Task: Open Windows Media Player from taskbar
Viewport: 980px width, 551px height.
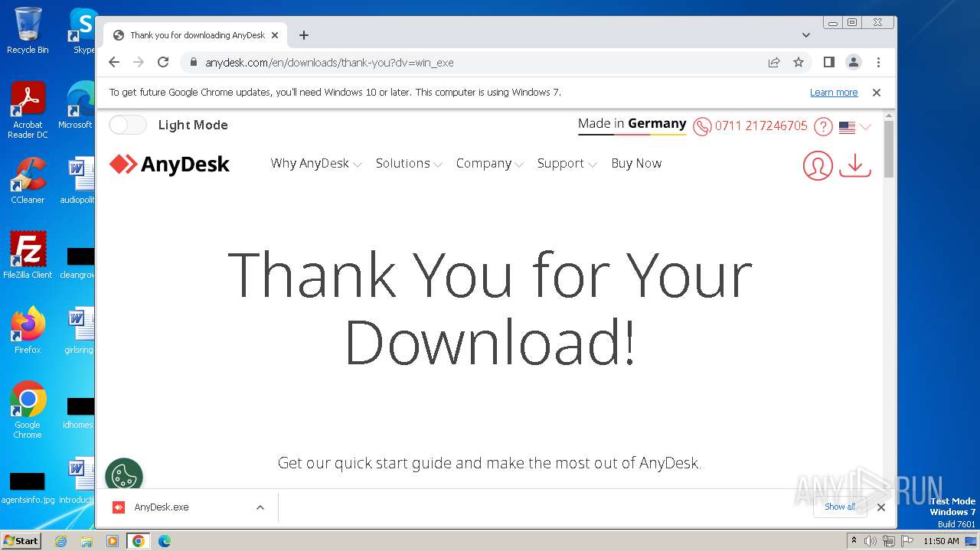Action: pyautogui.click(x=113, y=541)
